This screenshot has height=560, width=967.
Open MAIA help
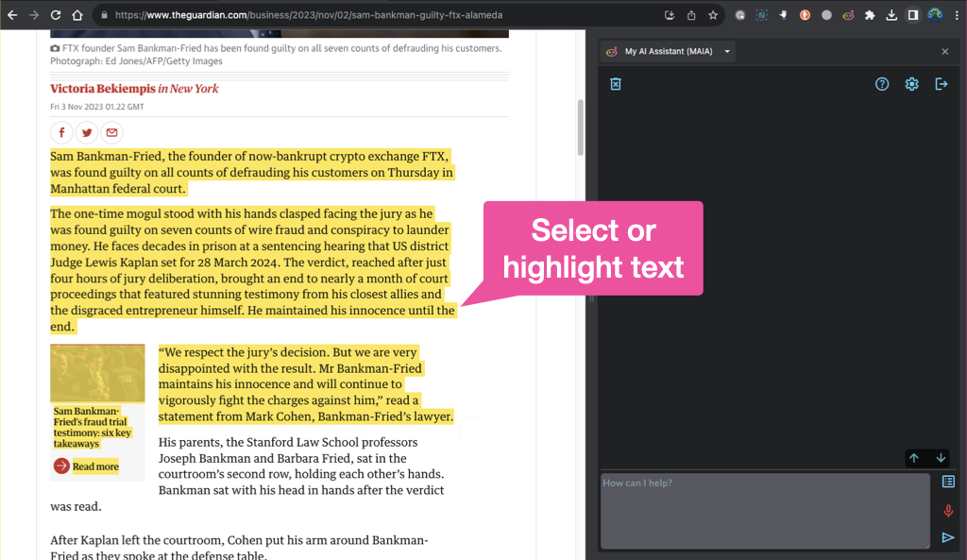click(882, 84)
